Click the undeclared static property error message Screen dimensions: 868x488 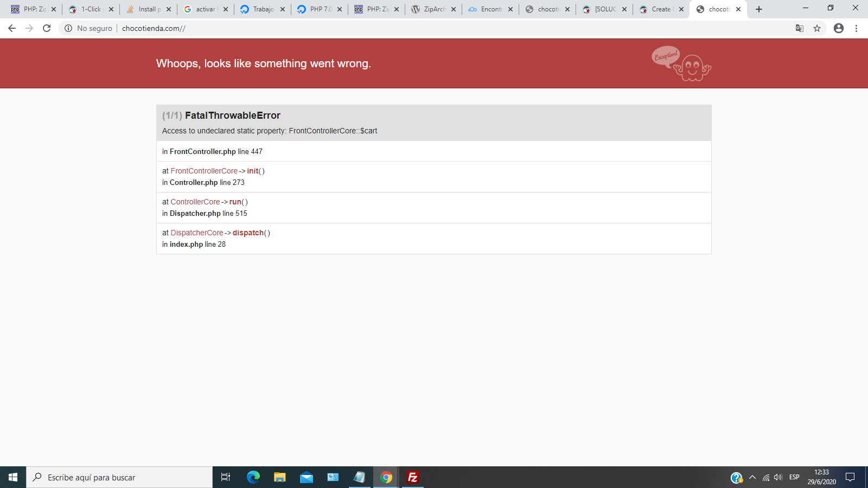[x=270, y=131]
